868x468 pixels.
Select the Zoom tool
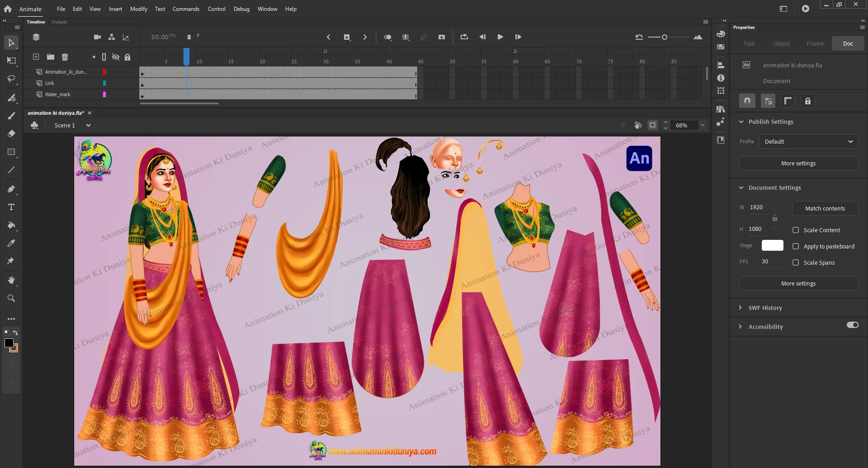(x=11, y=298)
